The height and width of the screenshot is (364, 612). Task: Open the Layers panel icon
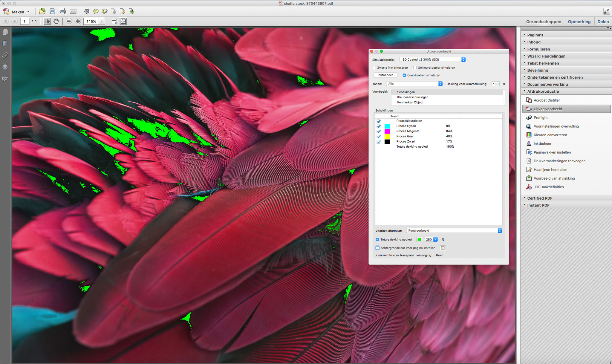click(x=5, y=67)
